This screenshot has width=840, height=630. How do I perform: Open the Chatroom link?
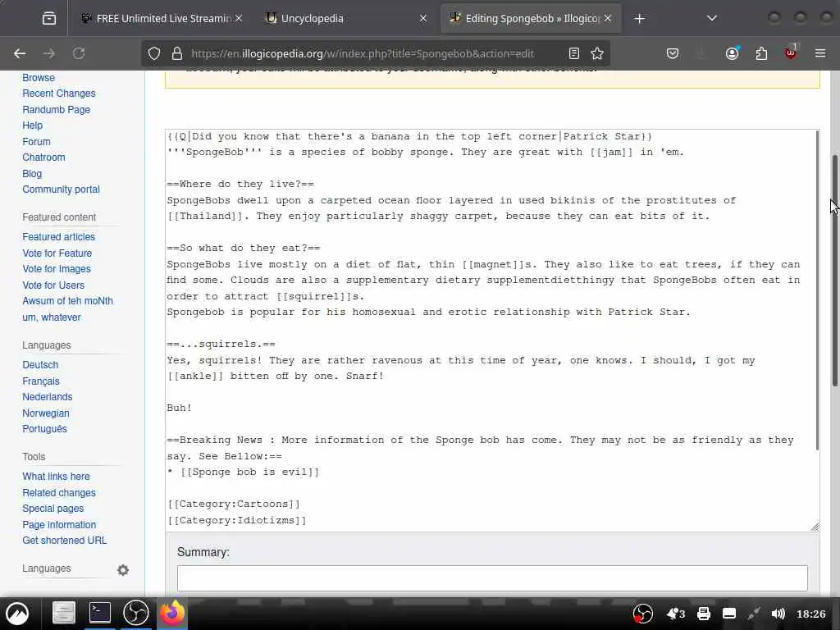[x=44, y=157]
